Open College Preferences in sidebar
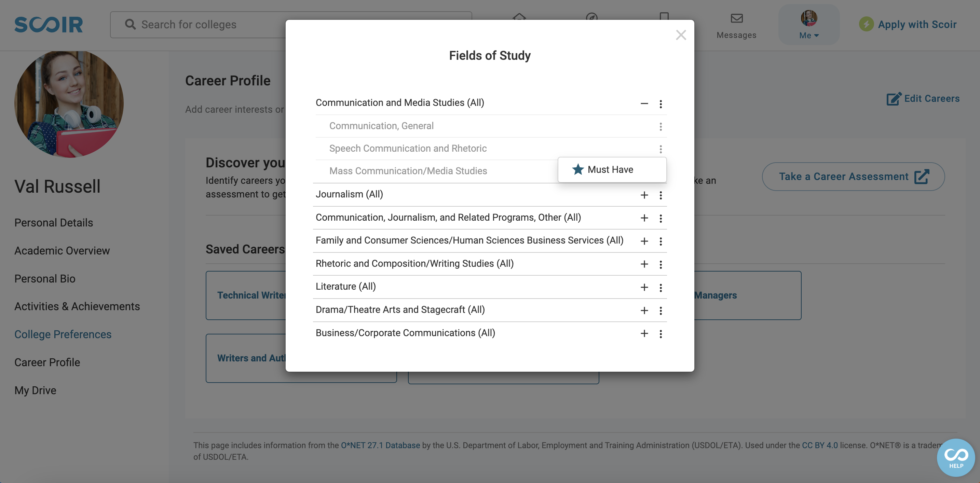 point(63,334)
